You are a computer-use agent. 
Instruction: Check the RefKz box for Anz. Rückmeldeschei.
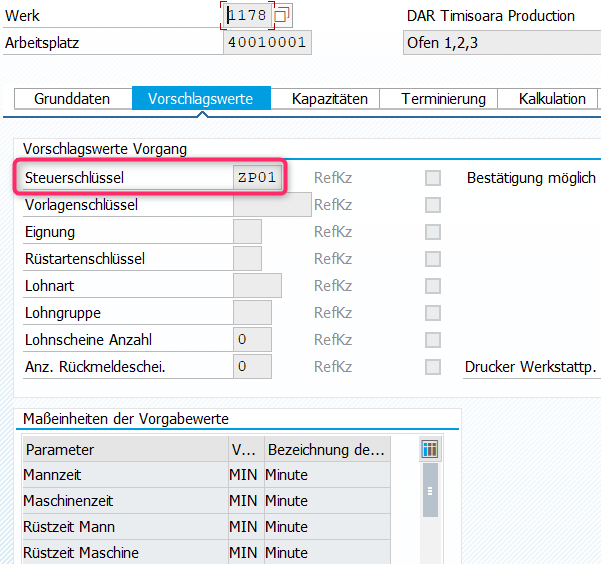click(x=433, y=367)
